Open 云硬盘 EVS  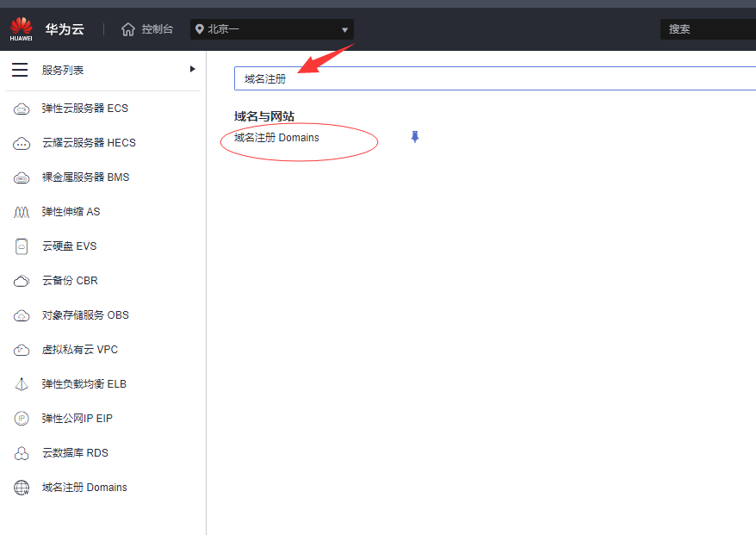point(69,246)
